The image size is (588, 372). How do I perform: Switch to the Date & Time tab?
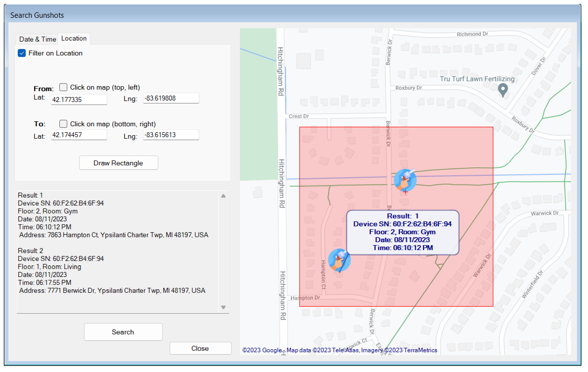(37, 39)
